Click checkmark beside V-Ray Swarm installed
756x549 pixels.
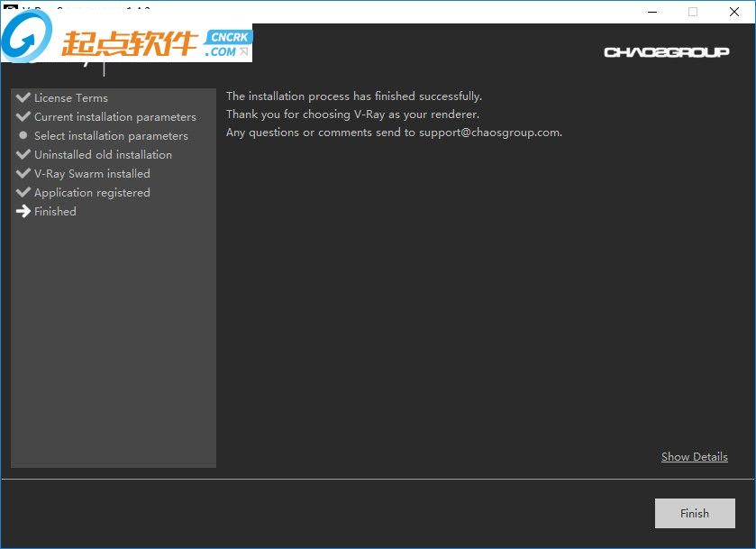[23, 173]
